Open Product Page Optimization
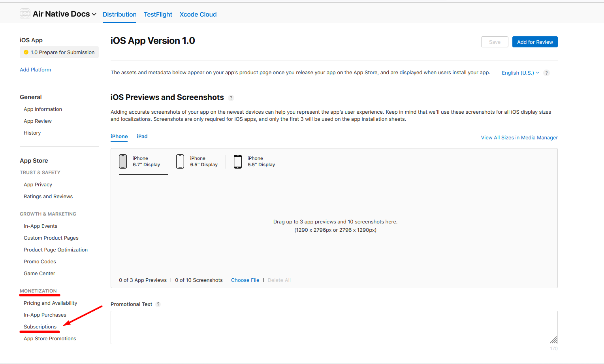 56,250
